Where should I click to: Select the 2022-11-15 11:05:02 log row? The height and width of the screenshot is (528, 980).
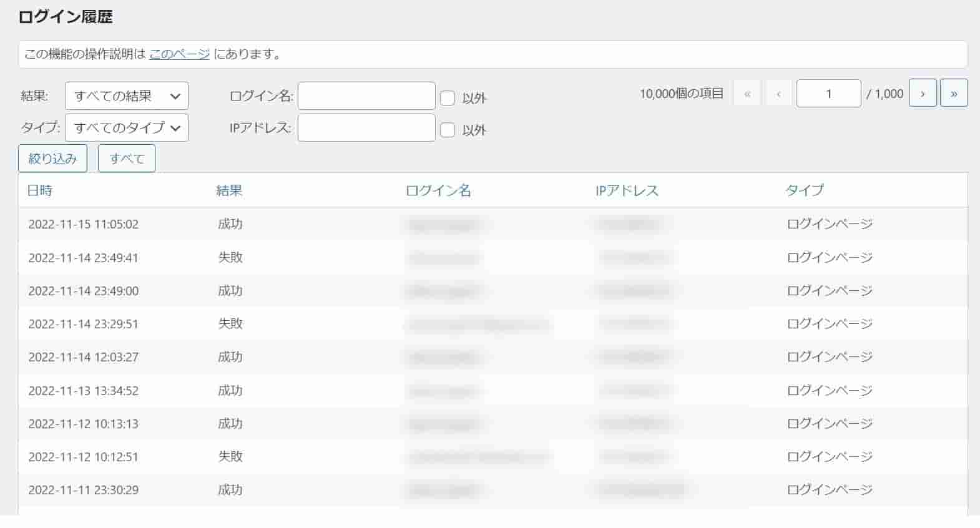84,224
